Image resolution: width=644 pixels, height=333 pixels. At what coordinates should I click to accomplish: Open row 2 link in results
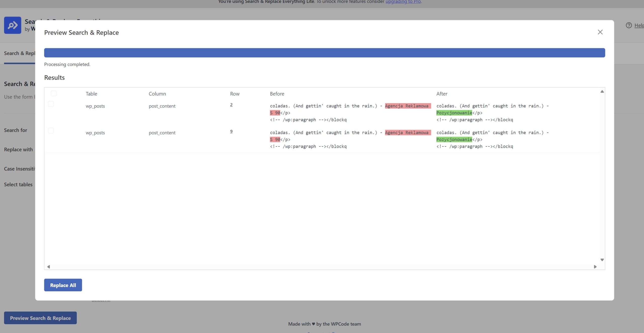point(231,105)
